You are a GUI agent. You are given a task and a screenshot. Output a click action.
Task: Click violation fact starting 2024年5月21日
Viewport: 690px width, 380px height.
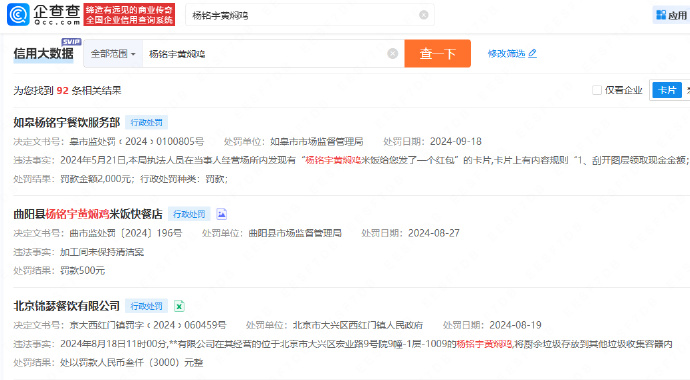click(x=374, y=160)
